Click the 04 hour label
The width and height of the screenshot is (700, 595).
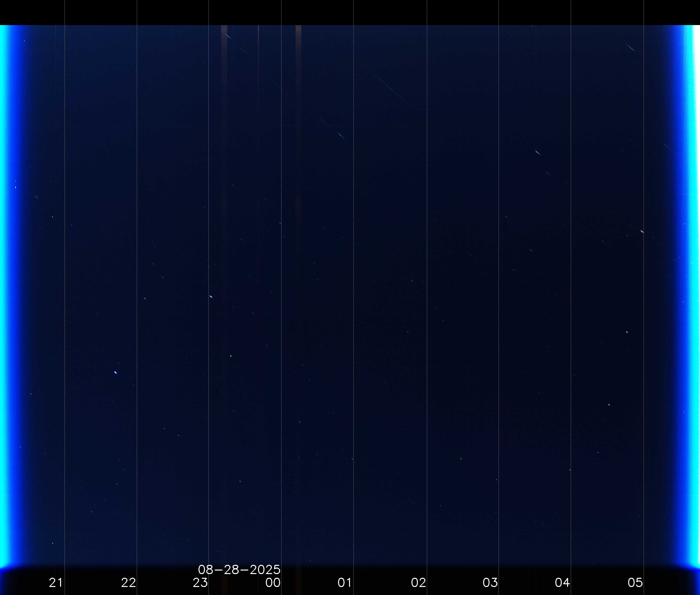tap(562, 582)
